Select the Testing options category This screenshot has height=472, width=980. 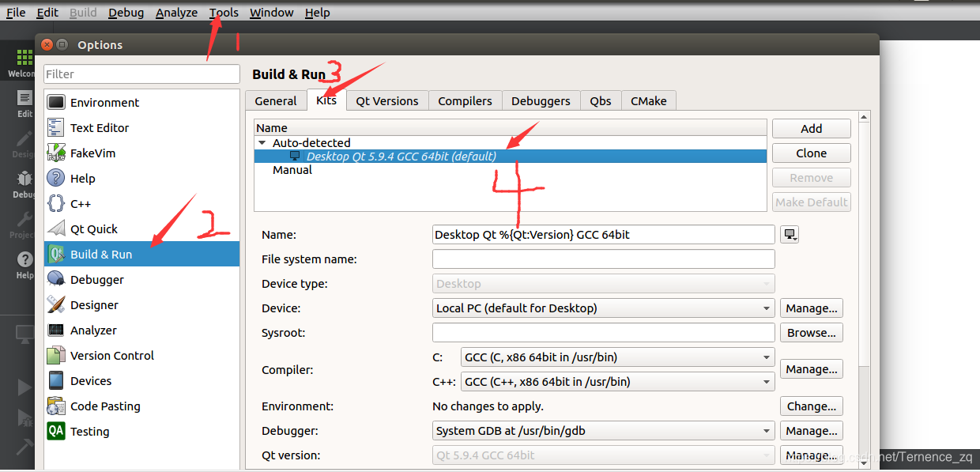(x=142, y=432)
